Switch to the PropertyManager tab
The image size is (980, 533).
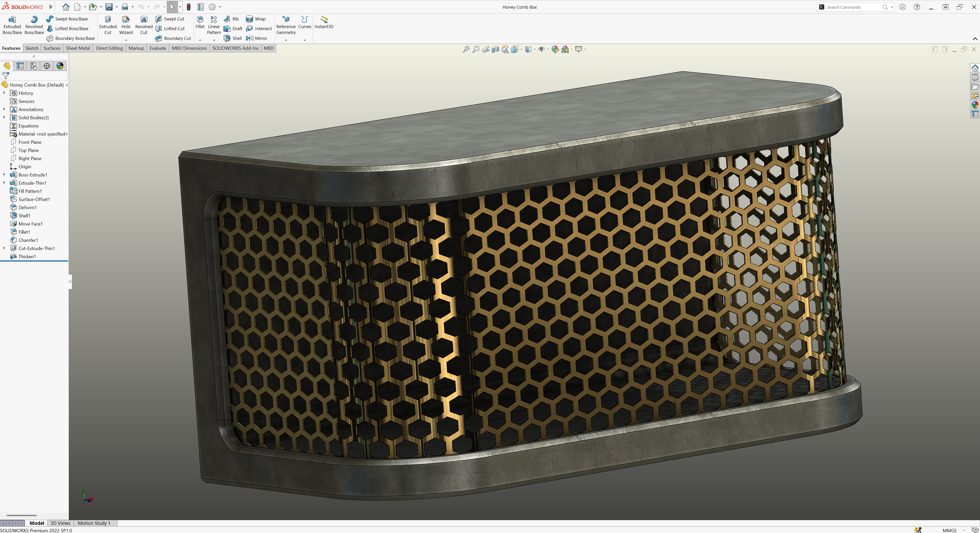20,66
